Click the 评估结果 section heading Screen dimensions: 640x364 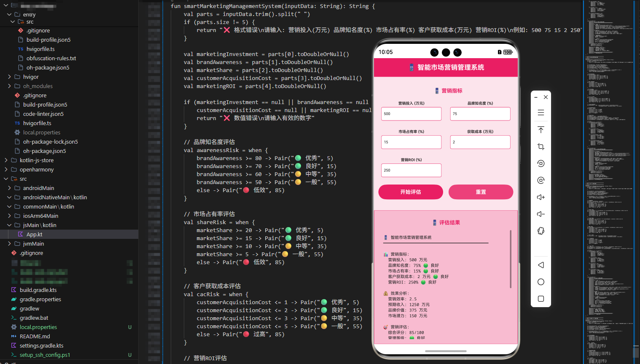pos(446,222)
